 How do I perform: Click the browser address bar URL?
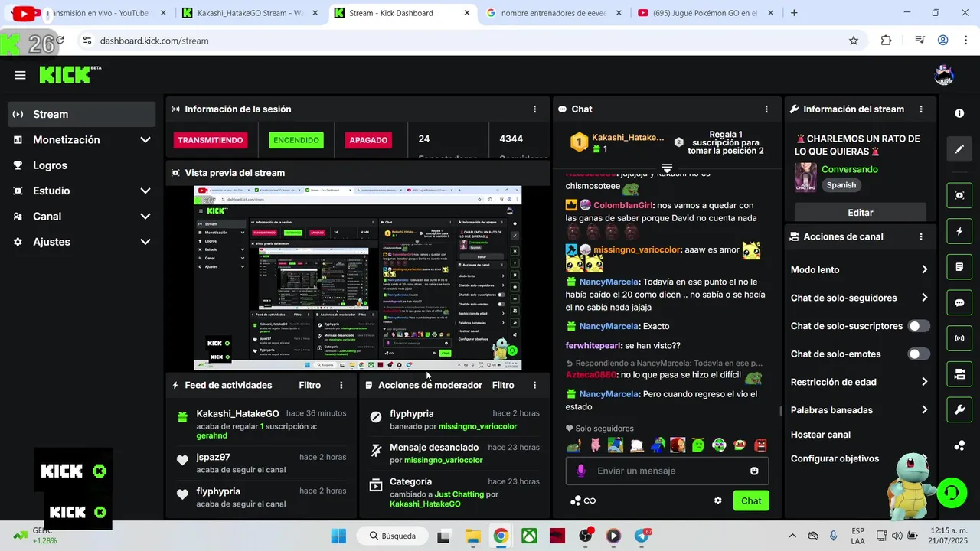coord(155,41)
